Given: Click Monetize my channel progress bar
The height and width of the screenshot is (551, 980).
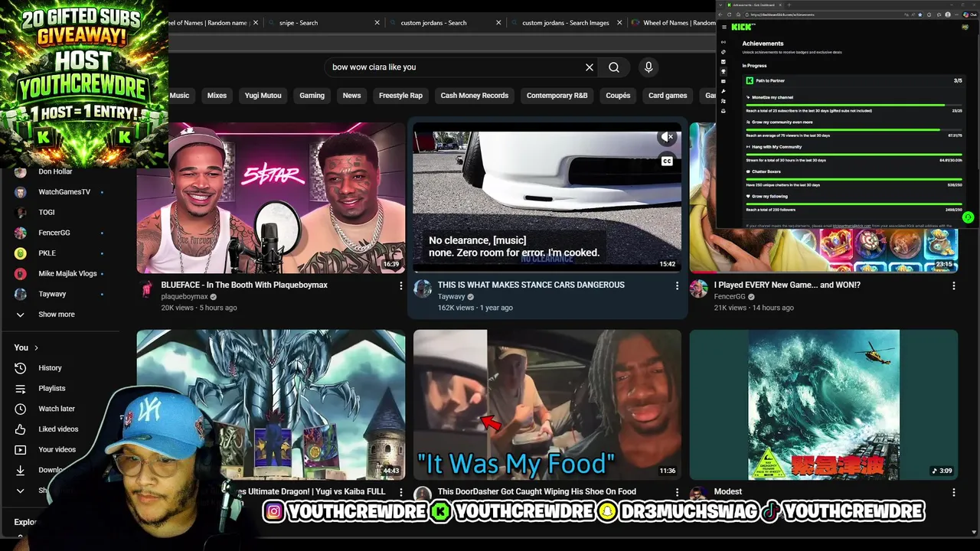Looking at the screenshot, I should point(854,106).
